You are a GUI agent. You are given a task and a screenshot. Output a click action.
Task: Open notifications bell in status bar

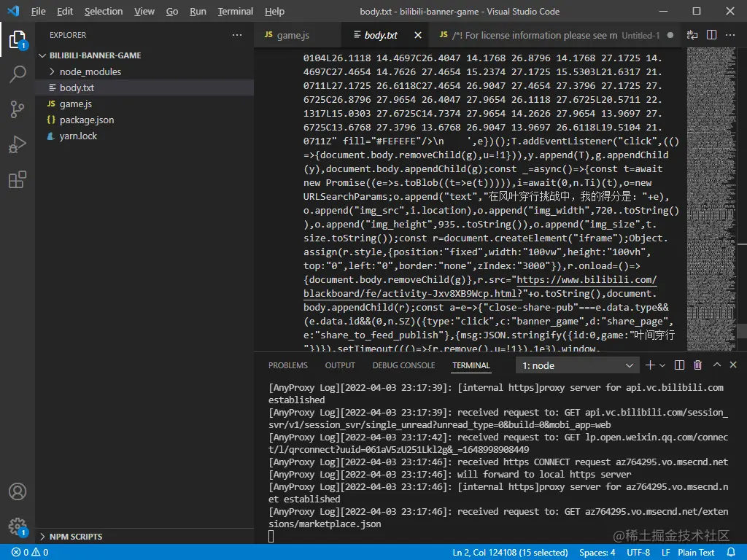click(731, 553)
